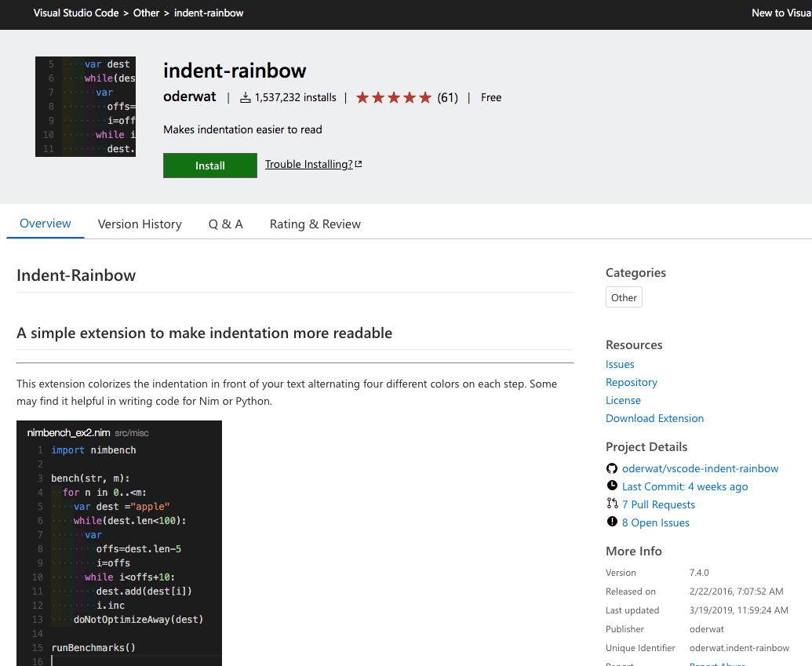Click the Other category tag
The width and height of the screenshot is (812, 666).
tap(623, 297)
